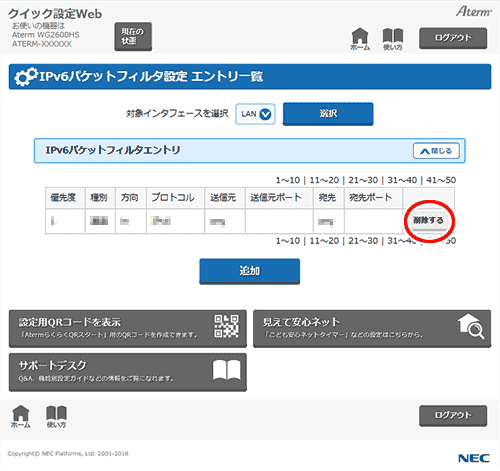The image size is (500, 471).
Task: Go to entries 31～40 in top pager
Action: pyautogui.click(x=402, y=180)
